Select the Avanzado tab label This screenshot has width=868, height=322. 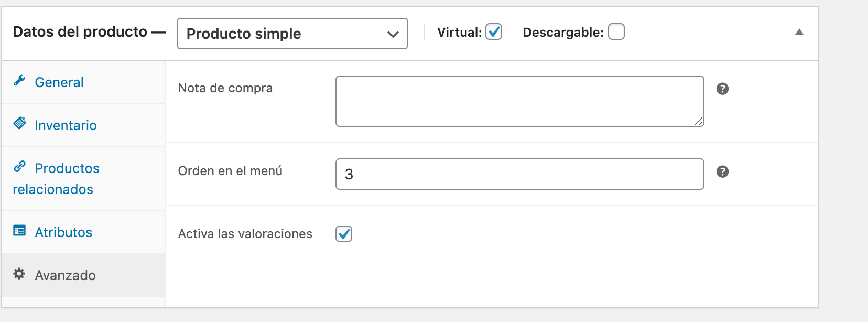click(65, 275)
